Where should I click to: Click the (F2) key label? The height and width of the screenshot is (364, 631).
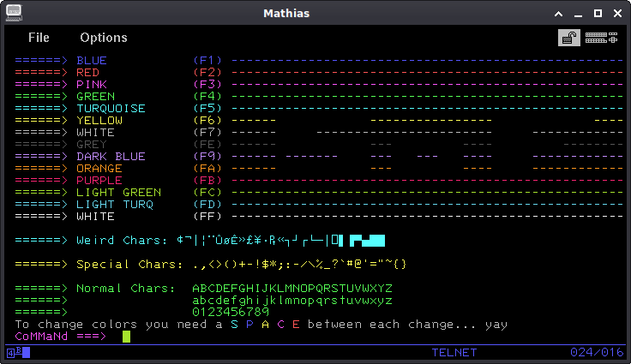click(x=207, y=73)
